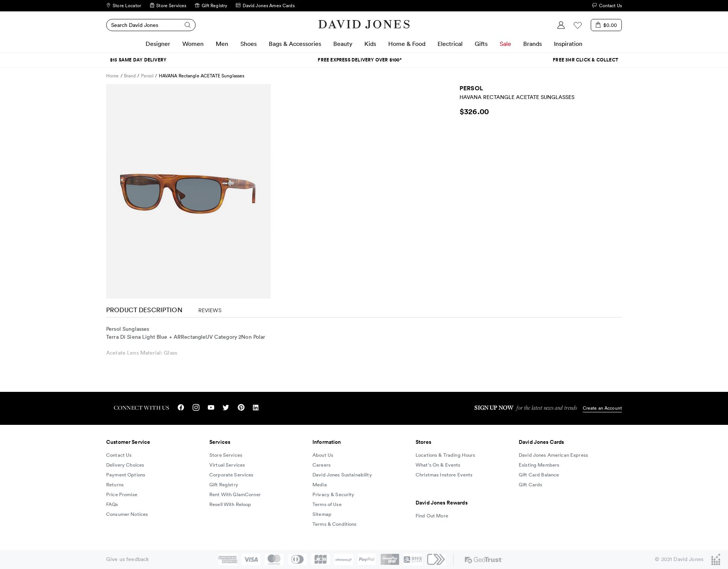Open Delivery Choices footer link
The image size is (728, 569).
(125, 465)
